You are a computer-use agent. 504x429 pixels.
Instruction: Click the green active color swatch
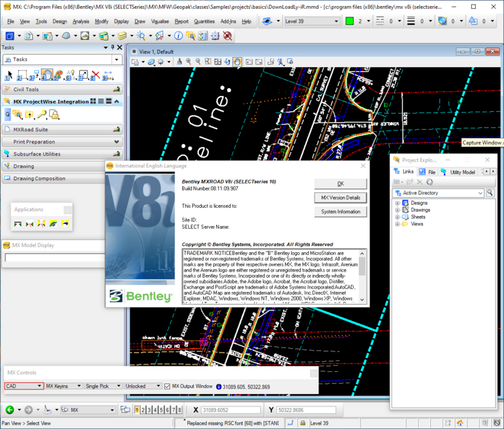[x=349, y=22]
